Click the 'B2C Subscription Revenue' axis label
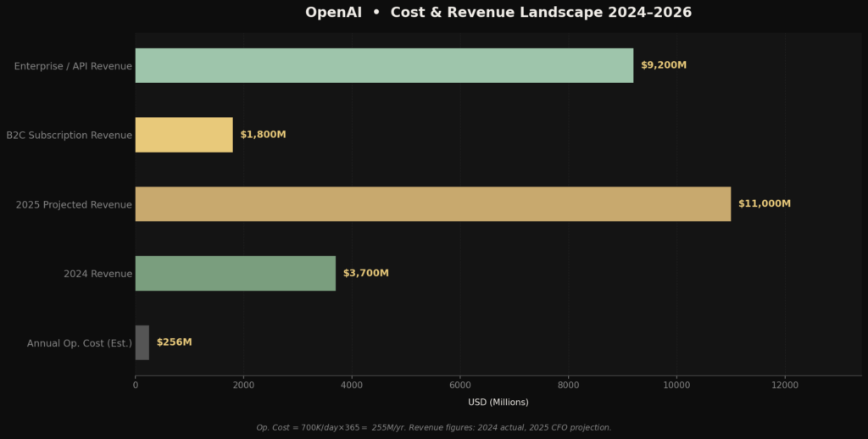Viewport: 868px width, 439px height. pos(70,136)
